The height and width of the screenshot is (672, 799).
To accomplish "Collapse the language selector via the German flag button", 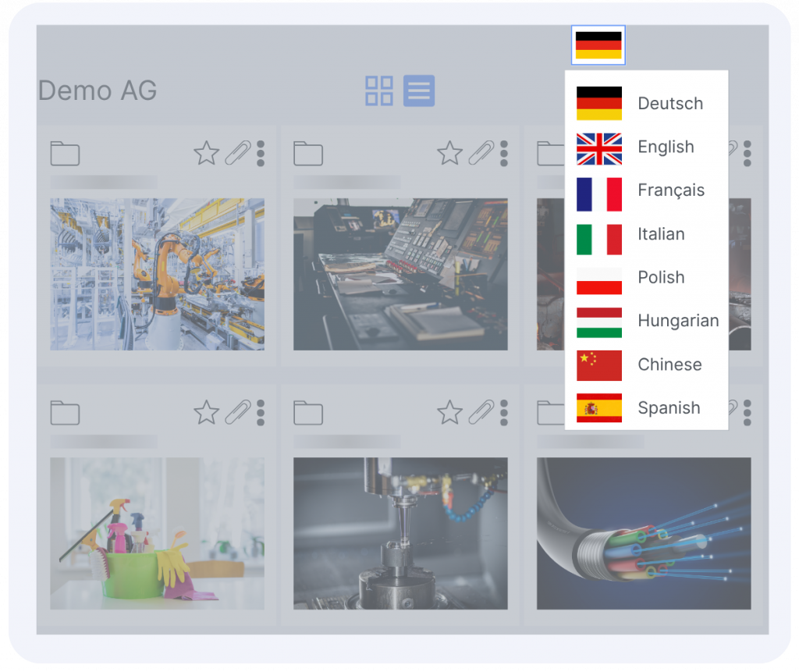I will (x=598, y=45).
